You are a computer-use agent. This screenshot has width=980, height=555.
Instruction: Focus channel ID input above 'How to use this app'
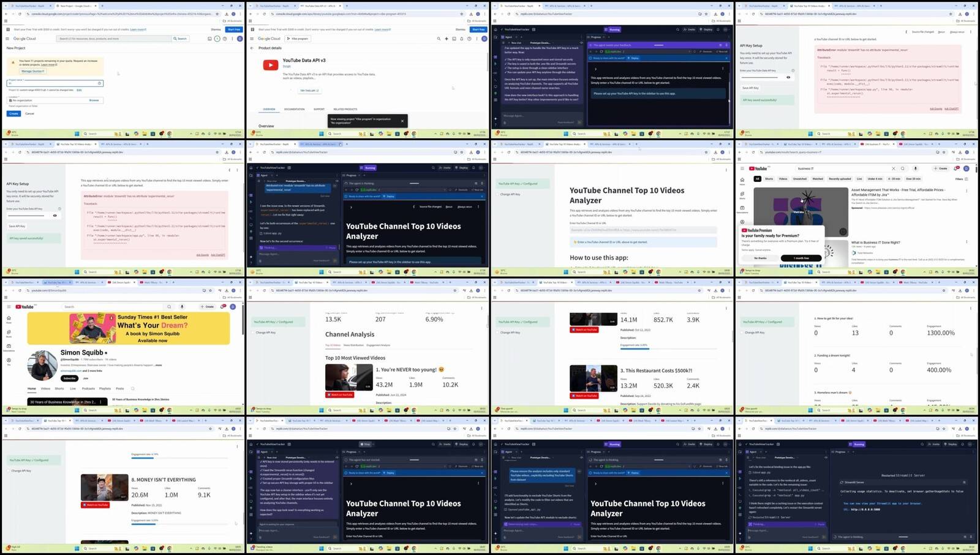point(643,230)
